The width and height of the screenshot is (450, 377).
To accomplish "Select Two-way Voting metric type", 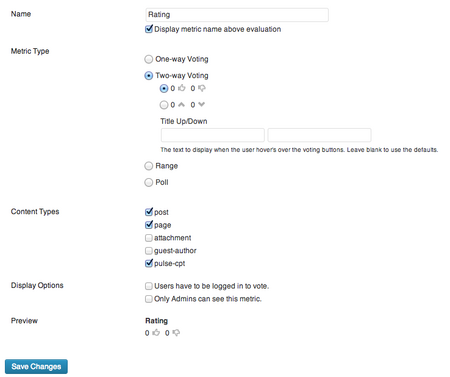I will 149,76.
